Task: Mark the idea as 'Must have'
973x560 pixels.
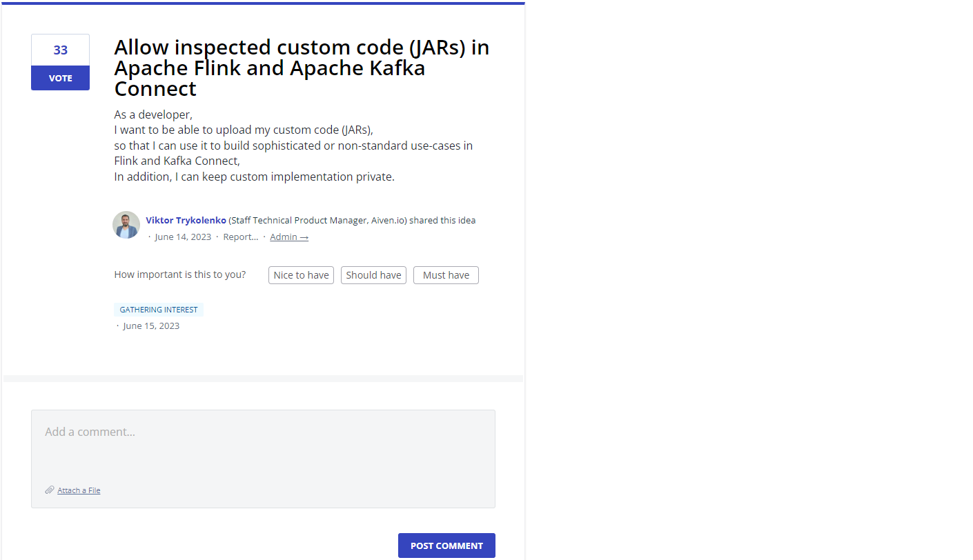Action: (446, 275)
